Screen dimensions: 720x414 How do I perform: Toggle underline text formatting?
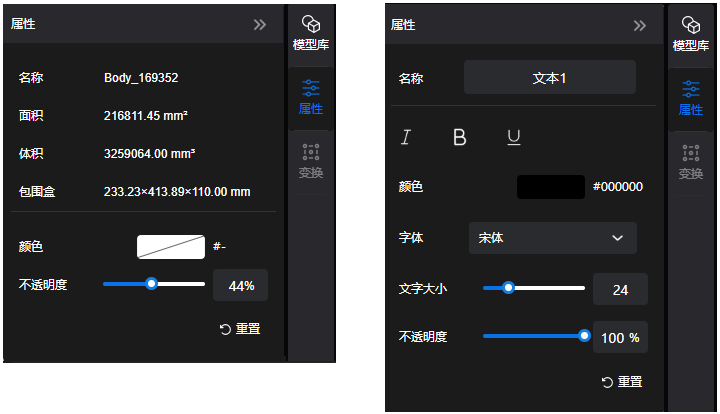tap(514, 137)
